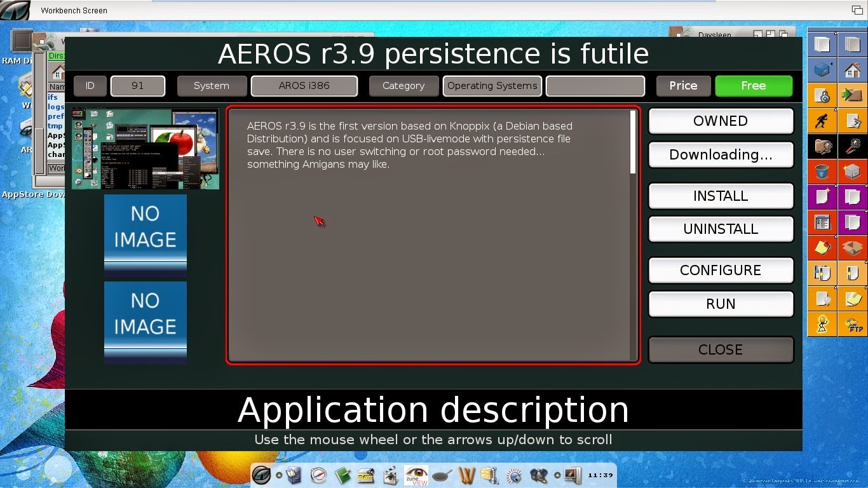Click the dock clock showing 11:39
This screenshot has width=868, height=488.
600,475
